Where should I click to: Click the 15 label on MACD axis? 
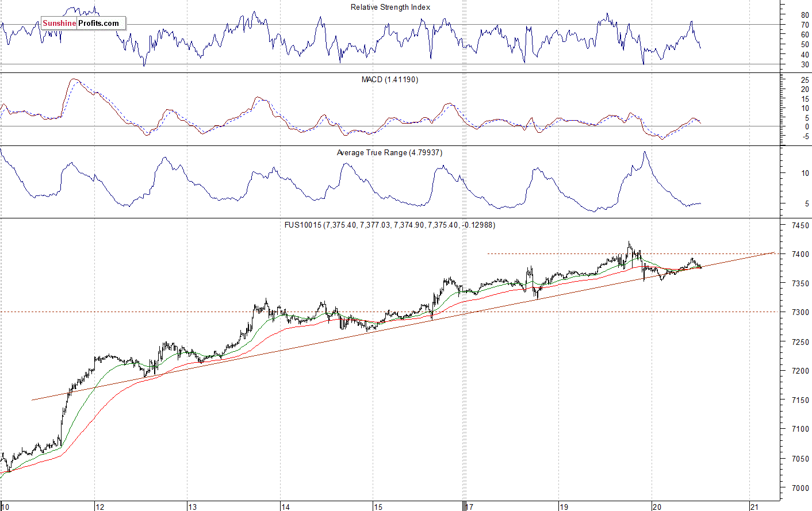point(805,99)
